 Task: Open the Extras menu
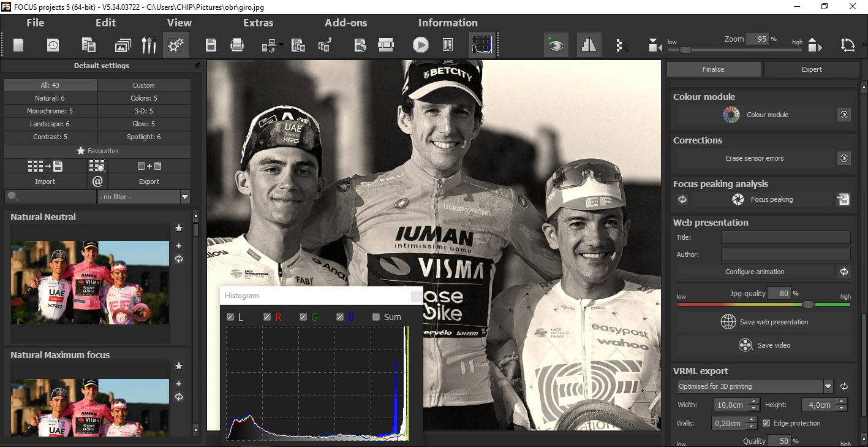(258, 23)
